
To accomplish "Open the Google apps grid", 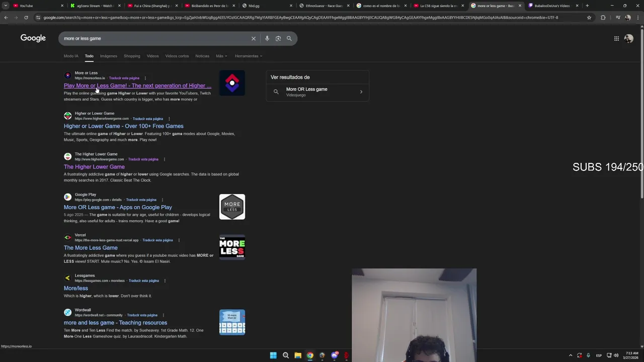I will click(x=616, y=38).
